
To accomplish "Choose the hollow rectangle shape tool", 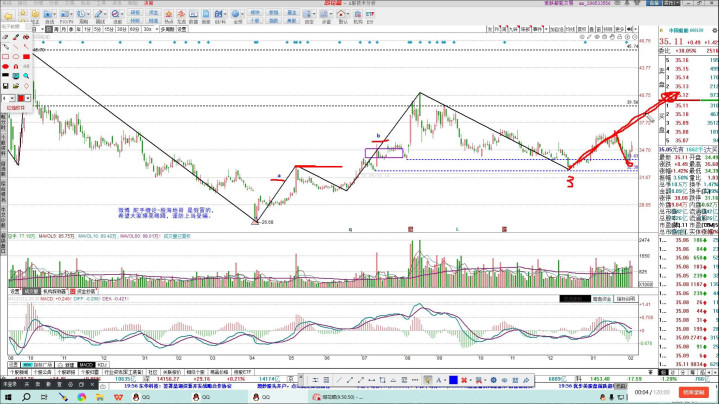I will (6, 57).
